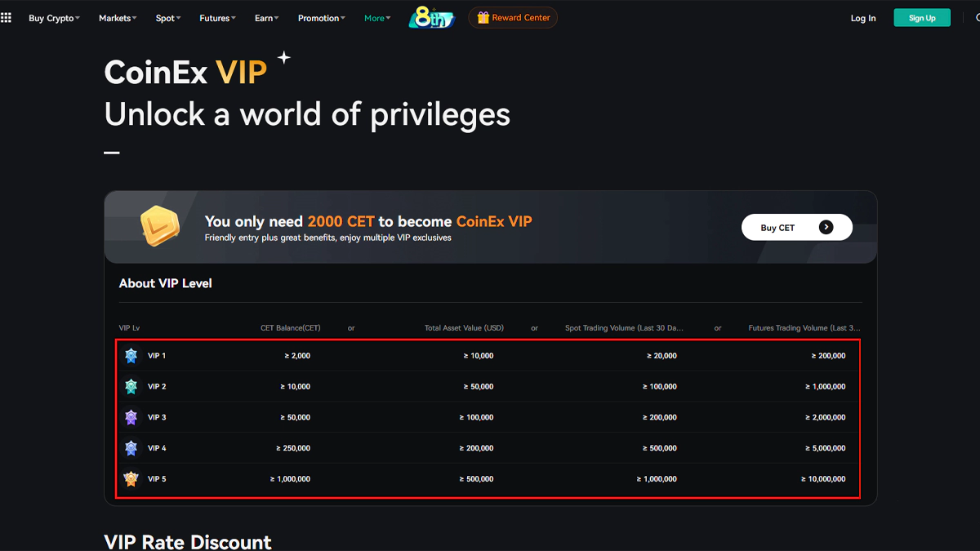980x551 pixels.
Task: Click the VIP 5 gold trophy badge
Action: (131, 478)
